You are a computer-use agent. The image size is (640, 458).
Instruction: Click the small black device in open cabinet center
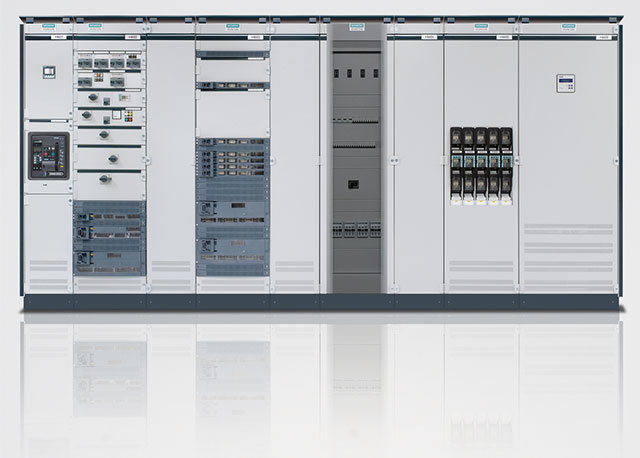353,185
